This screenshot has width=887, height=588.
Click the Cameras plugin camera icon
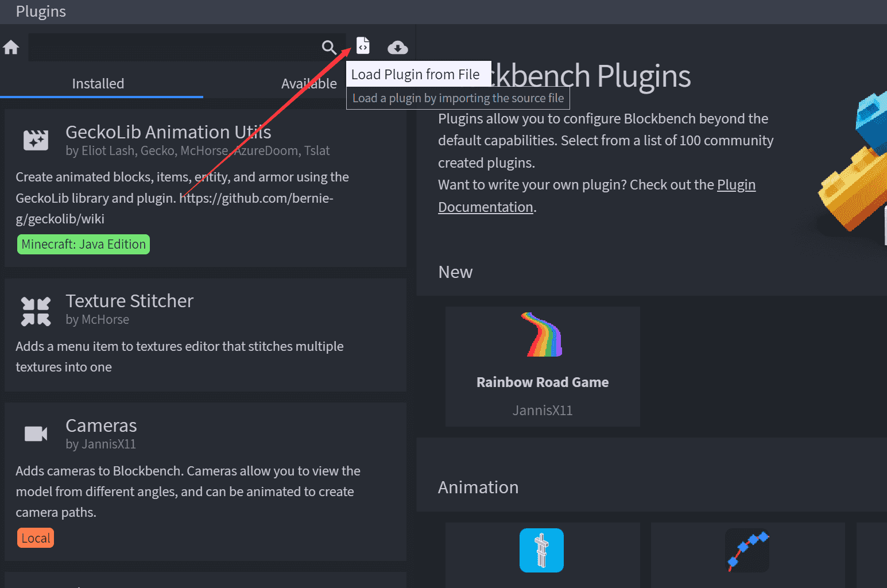coord(36,434)
